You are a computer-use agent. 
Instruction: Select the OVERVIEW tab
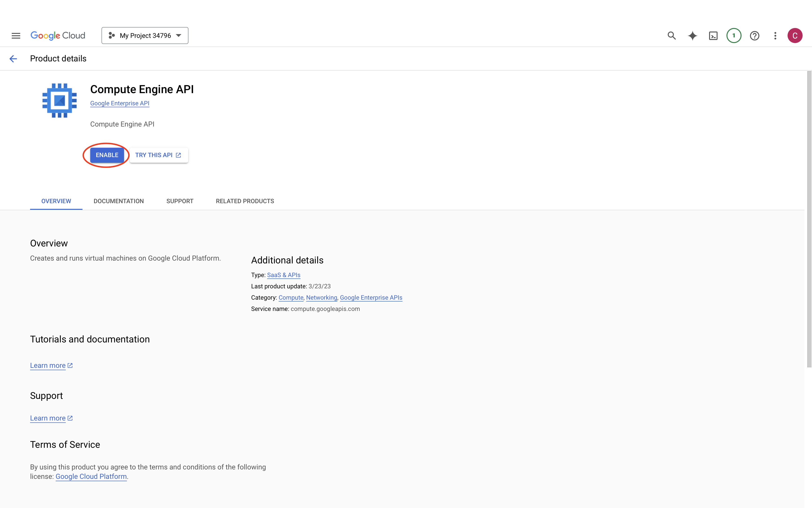[56, 201]
